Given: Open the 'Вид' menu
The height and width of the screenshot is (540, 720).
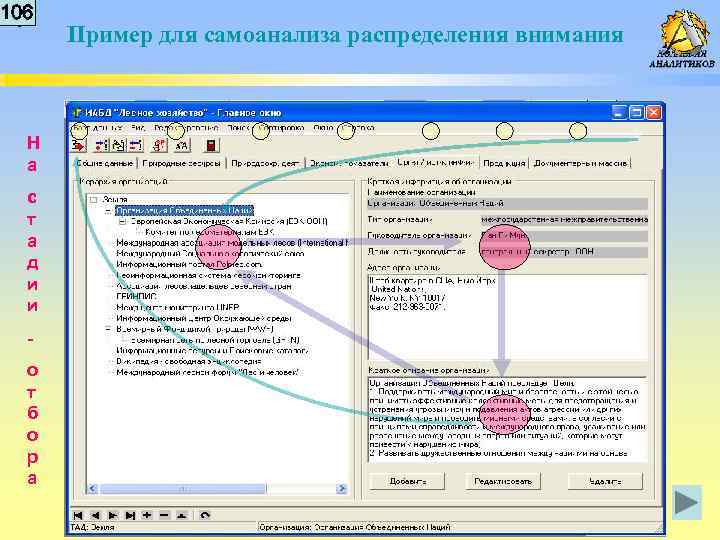Looking at the screenshot, I should 138,128.
